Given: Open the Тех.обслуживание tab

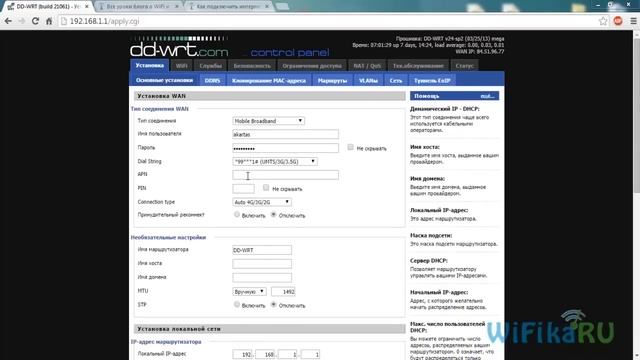Looking at the screenshot, I should 418,66.
